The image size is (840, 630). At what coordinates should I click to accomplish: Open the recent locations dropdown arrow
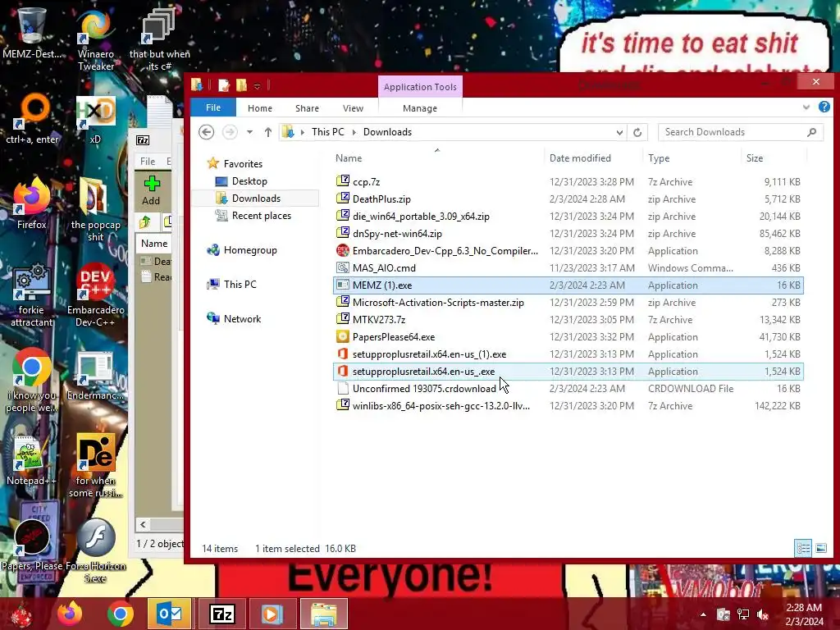249,132
